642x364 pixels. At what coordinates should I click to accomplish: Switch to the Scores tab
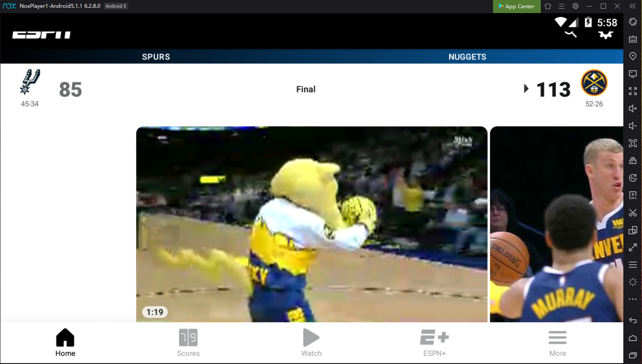tap(188, 343)
